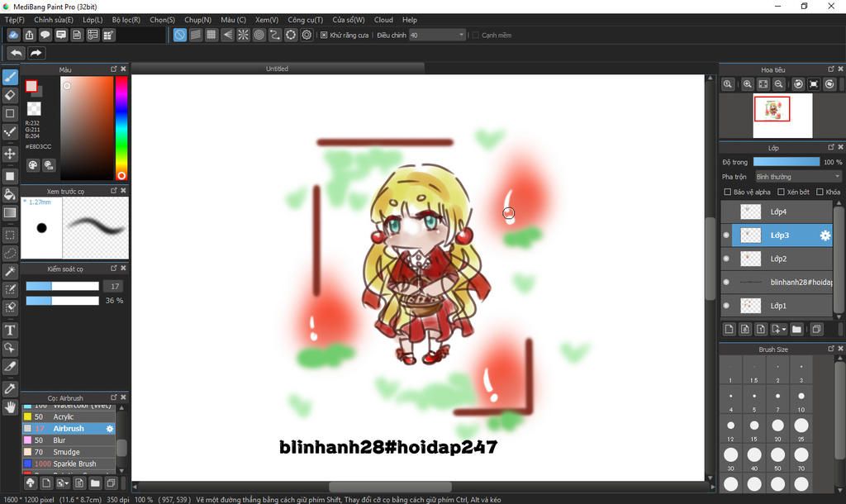Select the Move tool

coord(10,154)
